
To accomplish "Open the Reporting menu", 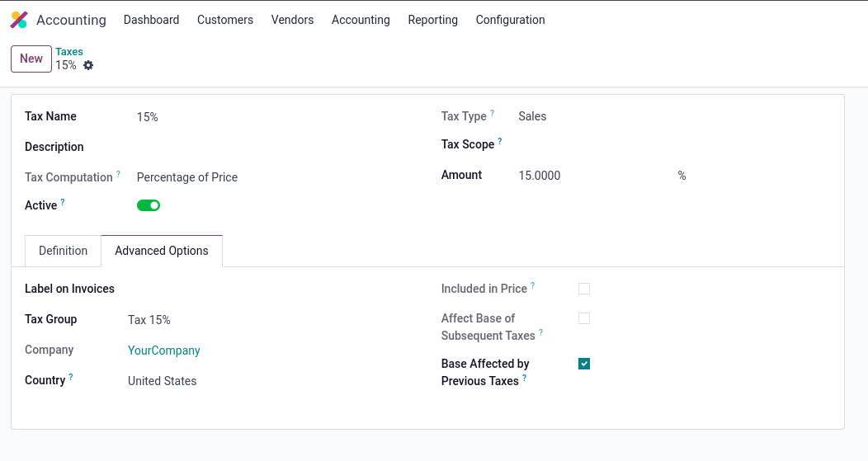I will pyautogui.click(x=432, y=20).
